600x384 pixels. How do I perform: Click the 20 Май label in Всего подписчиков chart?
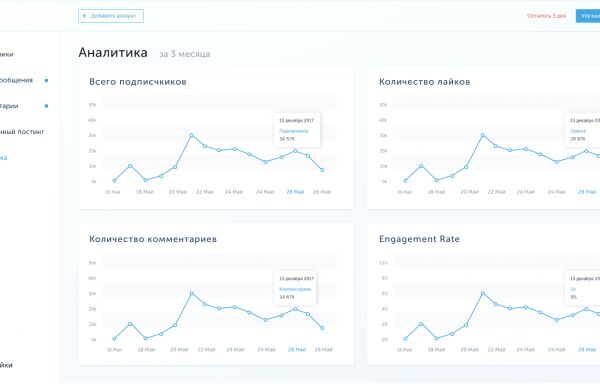pyautogui.click(x=178, y=192)
